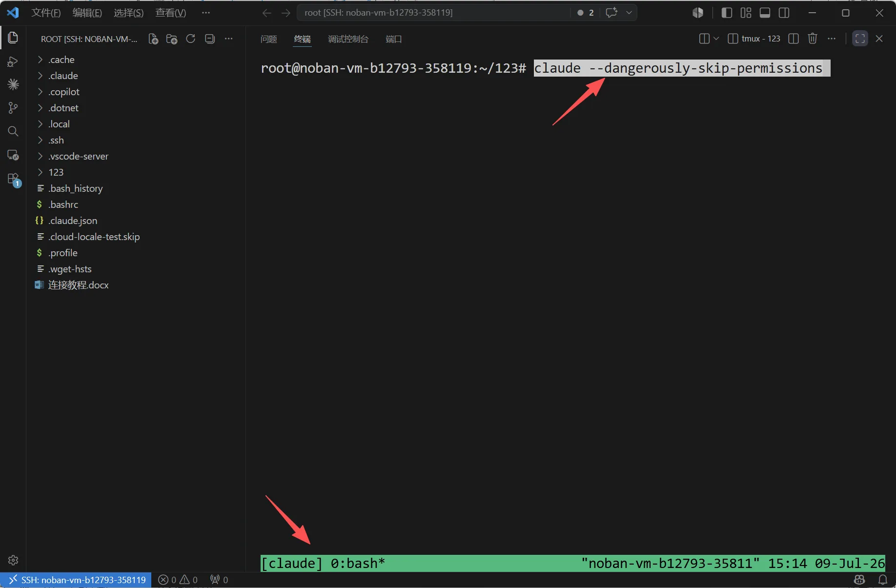Go forward in navigation history

tap(286, 13)
